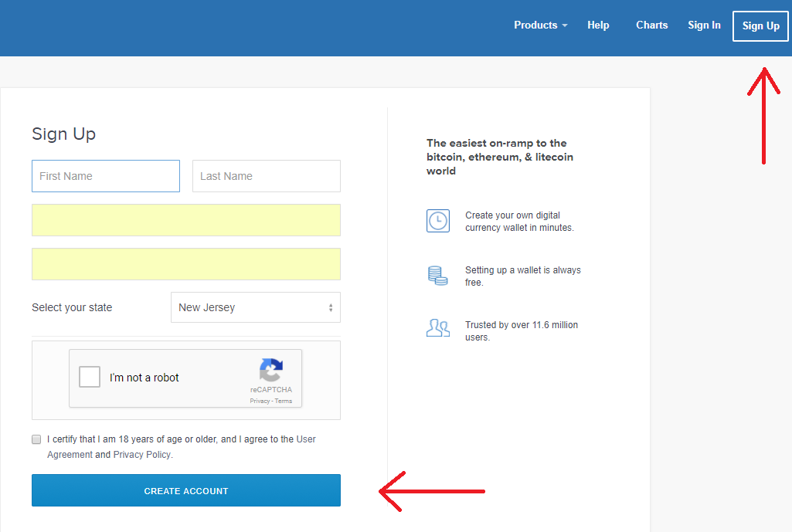This screenshot has width=792, height=532.
Task: Click the trusted users people icon
Action: (x=438, y=327)
